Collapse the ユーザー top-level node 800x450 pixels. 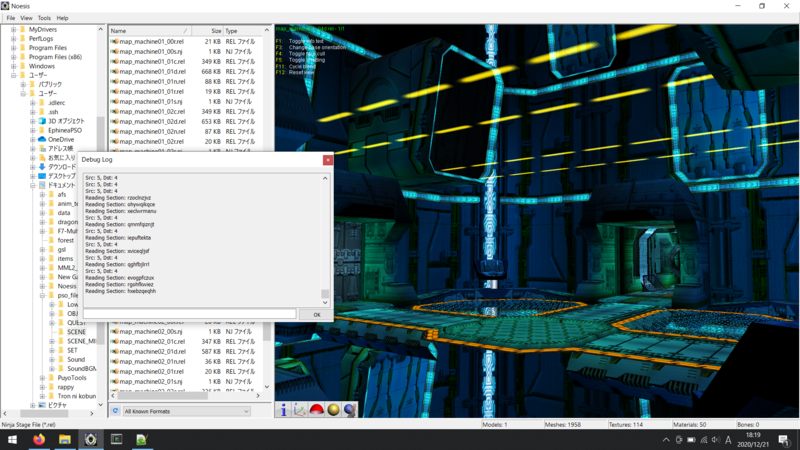pyautogui.click(x=14, y=76)
